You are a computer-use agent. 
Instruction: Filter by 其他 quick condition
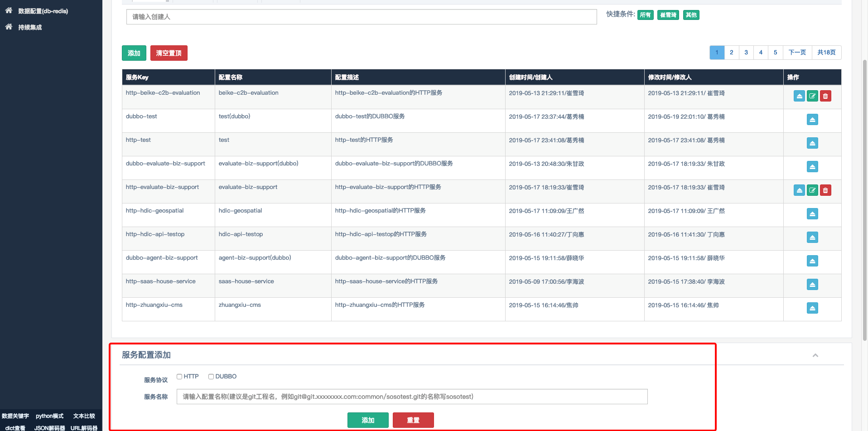pos(691,15)
